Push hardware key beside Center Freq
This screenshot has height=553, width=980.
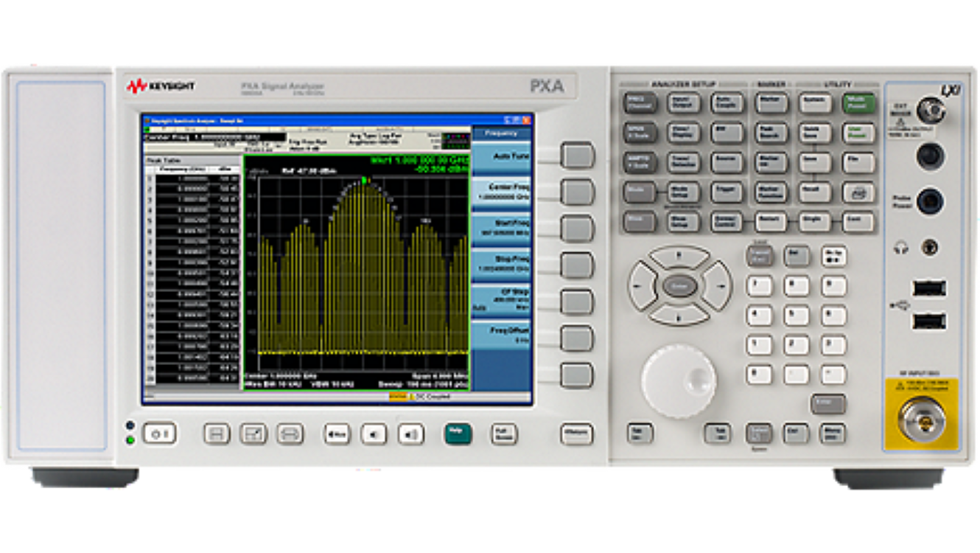pos(577,192)
